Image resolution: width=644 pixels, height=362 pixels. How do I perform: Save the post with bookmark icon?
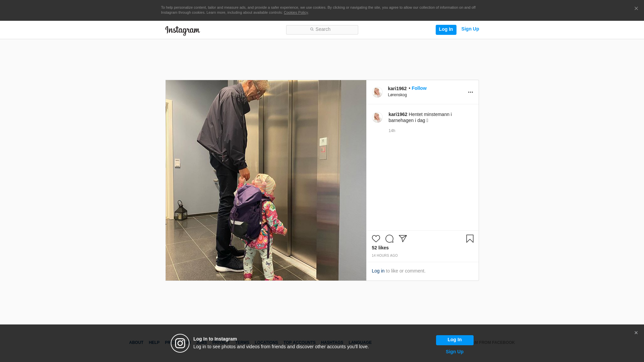coord(470,239)
